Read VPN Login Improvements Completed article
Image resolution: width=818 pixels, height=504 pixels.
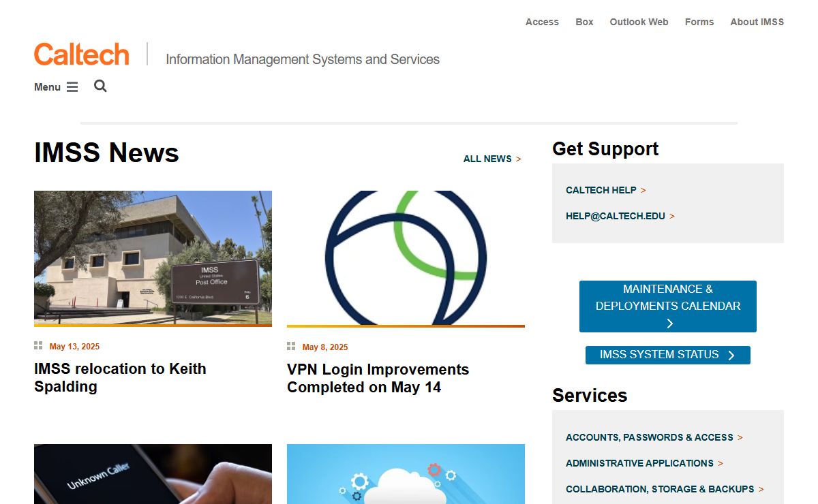click(x=378, y=378)
